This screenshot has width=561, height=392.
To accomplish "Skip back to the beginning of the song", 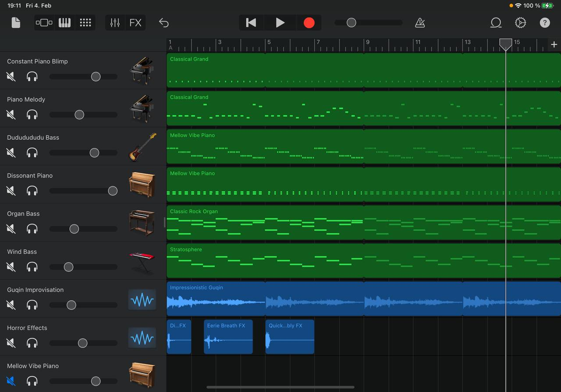I will click(x=251, y=22).
